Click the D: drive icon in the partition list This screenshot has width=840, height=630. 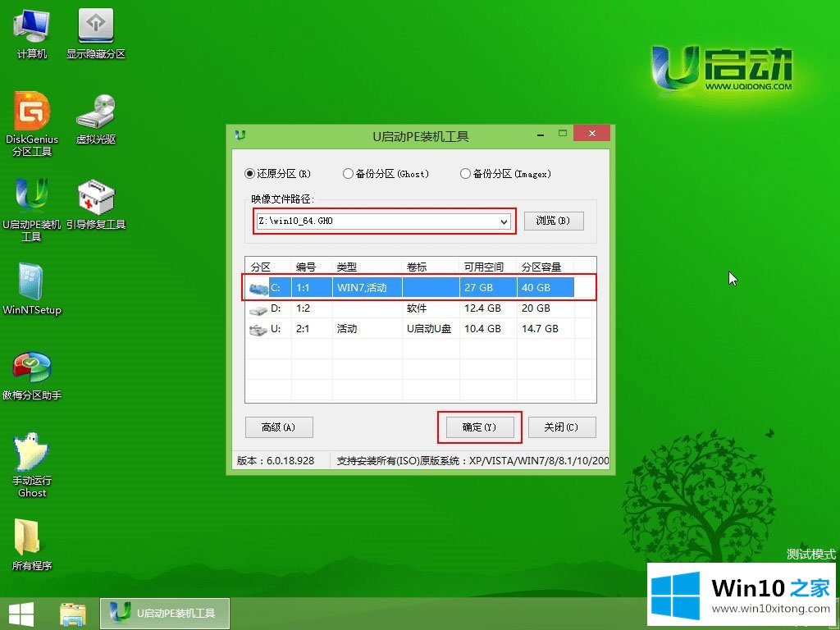coord(258,309)
